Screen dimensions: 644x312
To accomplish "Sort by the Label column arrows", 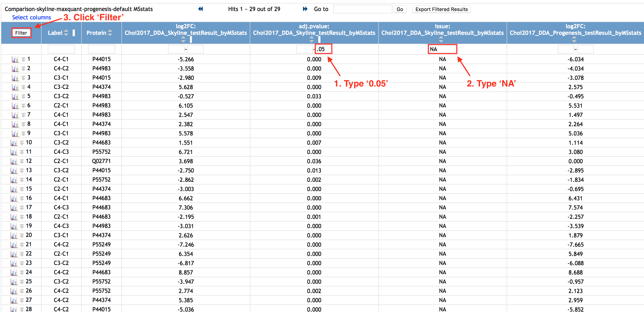I will click(66, 33).
